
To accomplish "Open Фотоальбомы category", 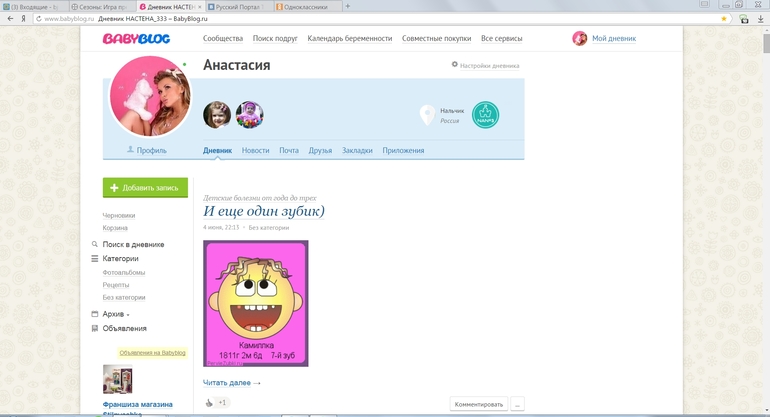I will pos(124,272).
